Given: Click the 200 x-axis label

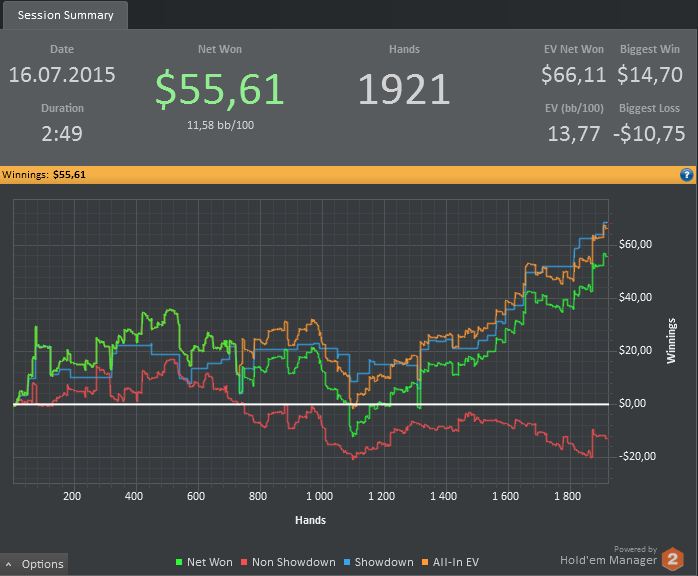Looking at the screenshot, I should (72, 496).
